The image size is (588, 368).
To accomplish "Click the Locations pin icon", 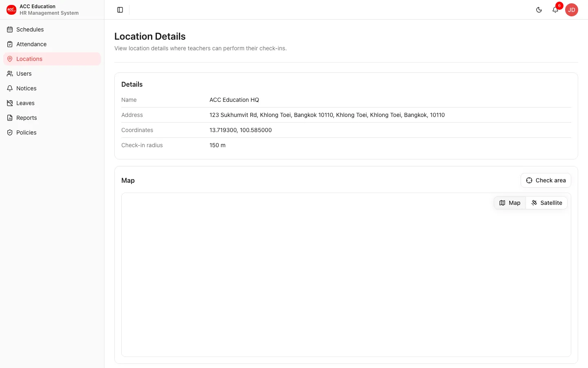I will [x=10, y=59].
